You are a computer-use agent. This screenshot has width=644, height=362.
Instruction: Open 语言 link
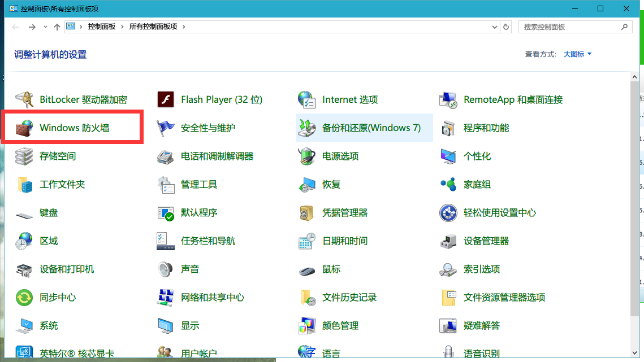click(331, 354)
